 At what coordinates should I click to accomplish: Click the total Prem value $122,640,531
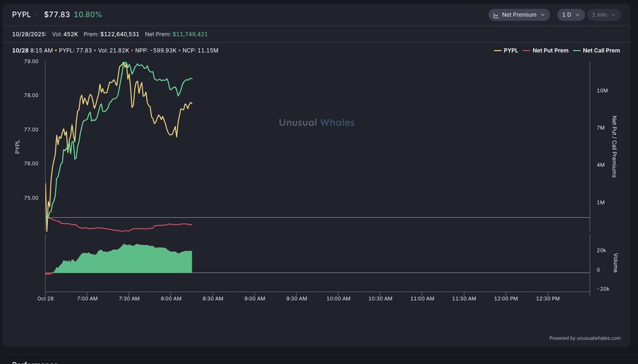pyautogui.click(x=120, y=34)
